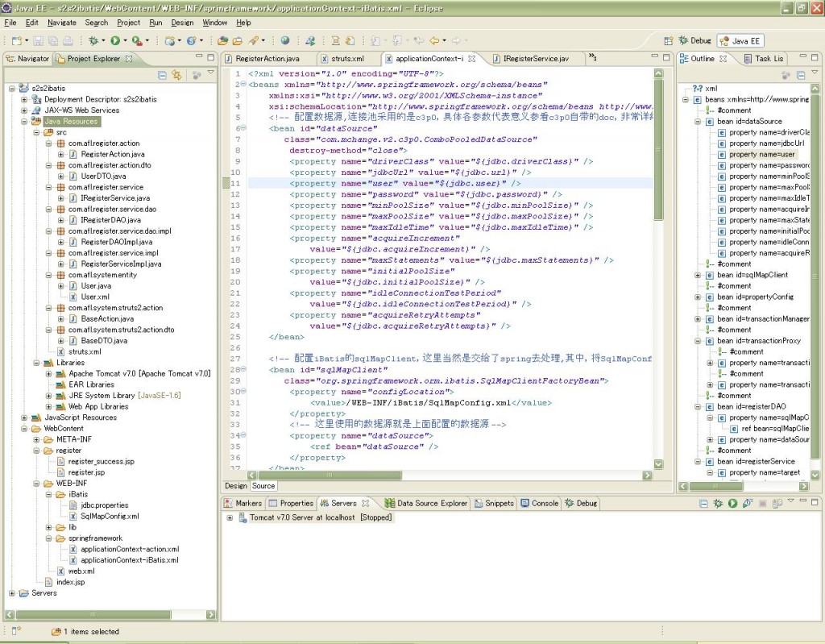This screenshot has width=825, height=644.
Task: Click the Debug bug icon in main toolbar
Action: pyautogui.click(x=93, y=40)
